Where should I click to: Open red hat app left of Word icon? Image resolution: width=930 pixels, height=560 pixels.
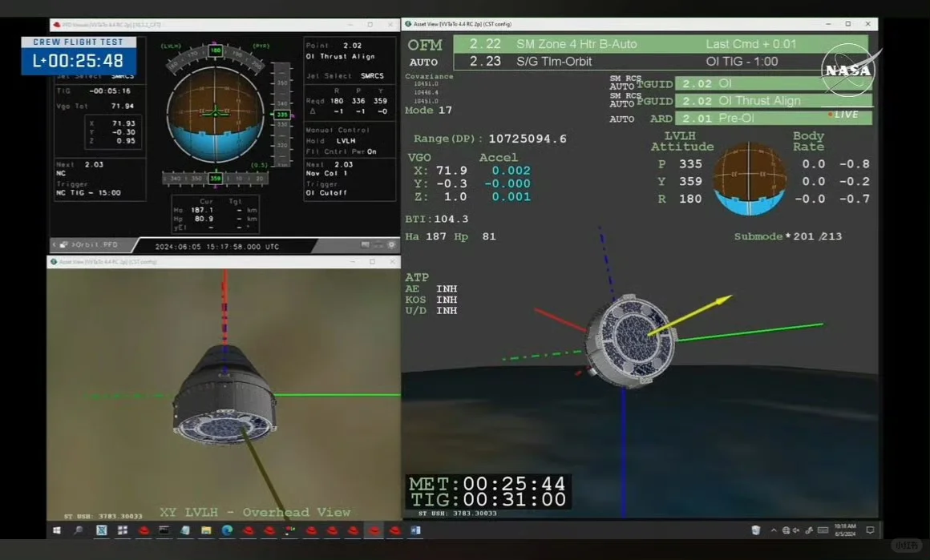[395, 530]
